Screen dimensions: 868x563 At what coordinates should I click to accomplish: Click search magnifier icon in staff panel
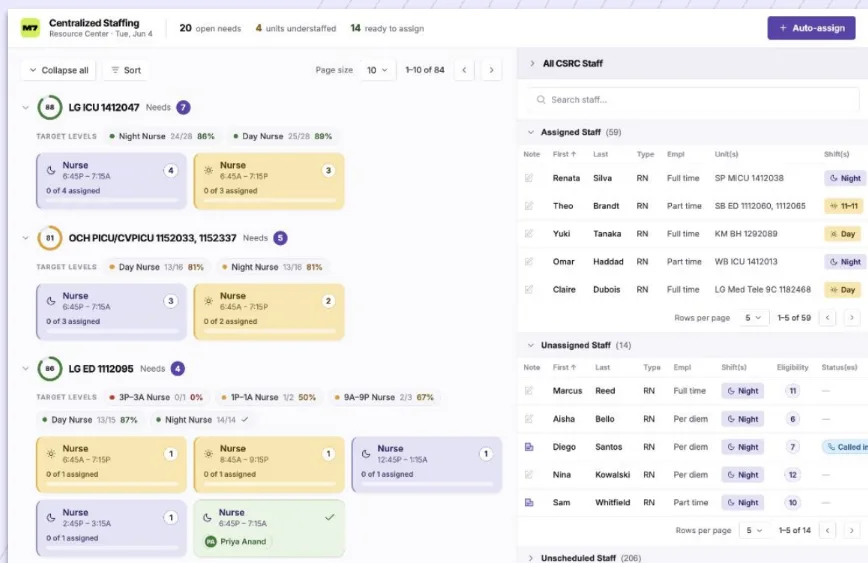click(x=541, y=100)
